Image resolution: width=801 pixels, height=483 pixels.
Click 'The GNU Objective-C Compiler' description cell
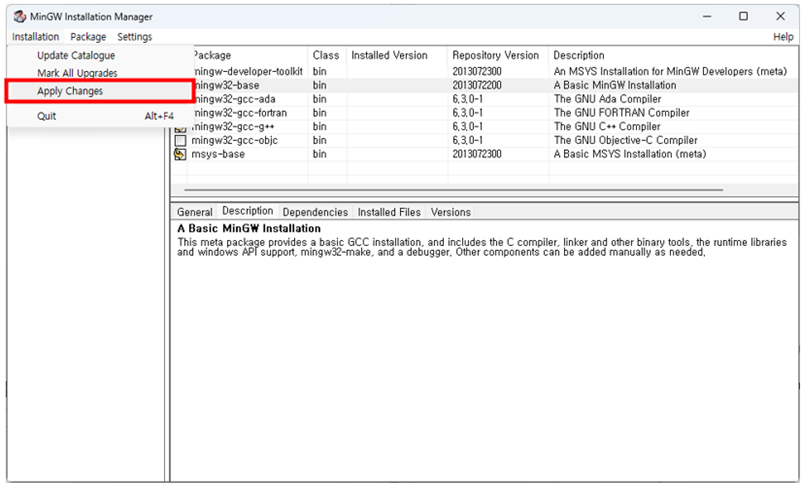(626, 140)
